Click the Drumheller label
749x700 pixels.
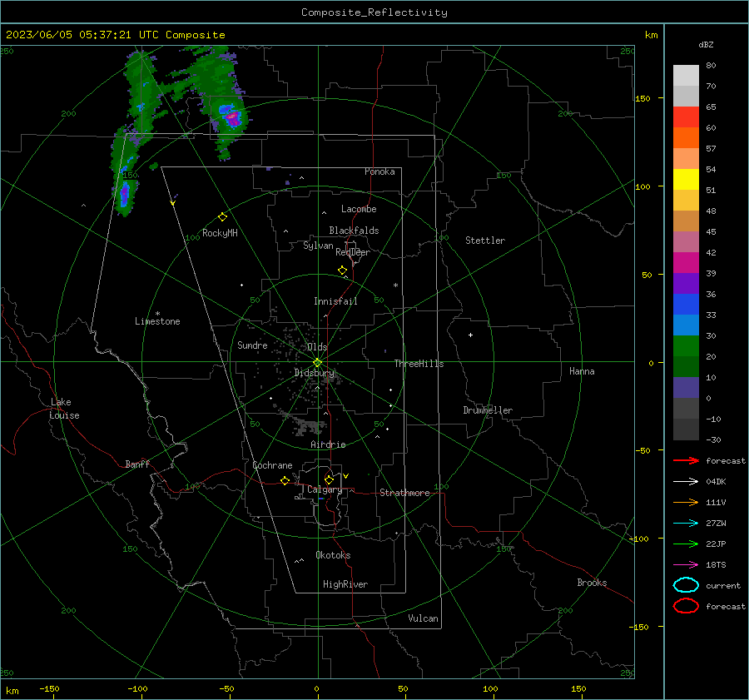[x=488, y=410]
